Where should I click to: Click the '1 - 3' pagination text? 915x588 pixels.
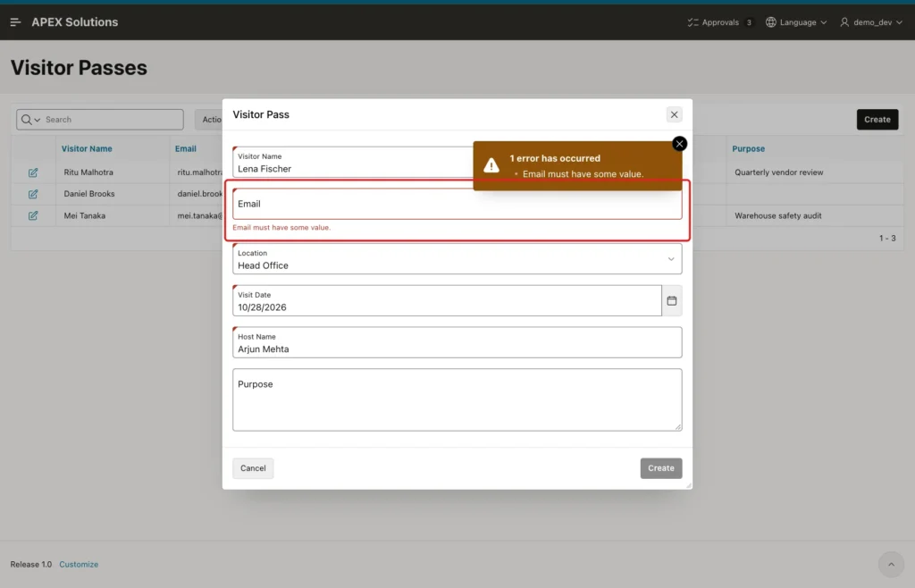pos(887,239)
